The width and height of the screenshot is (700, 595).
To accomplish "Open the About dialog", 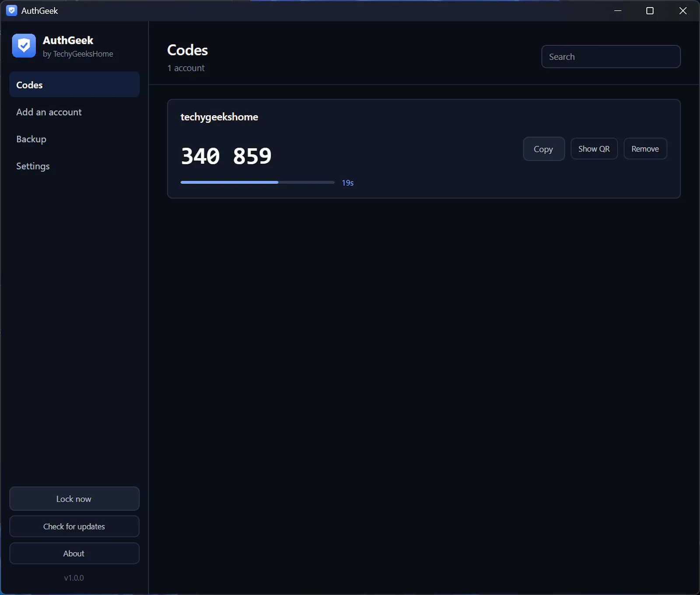I will point(74,553).
